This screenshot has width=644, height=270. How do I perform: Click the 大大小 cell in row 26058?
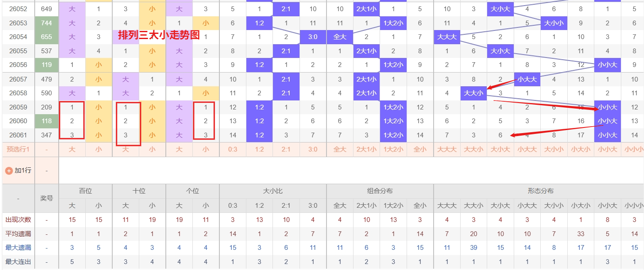coord(473,93)
